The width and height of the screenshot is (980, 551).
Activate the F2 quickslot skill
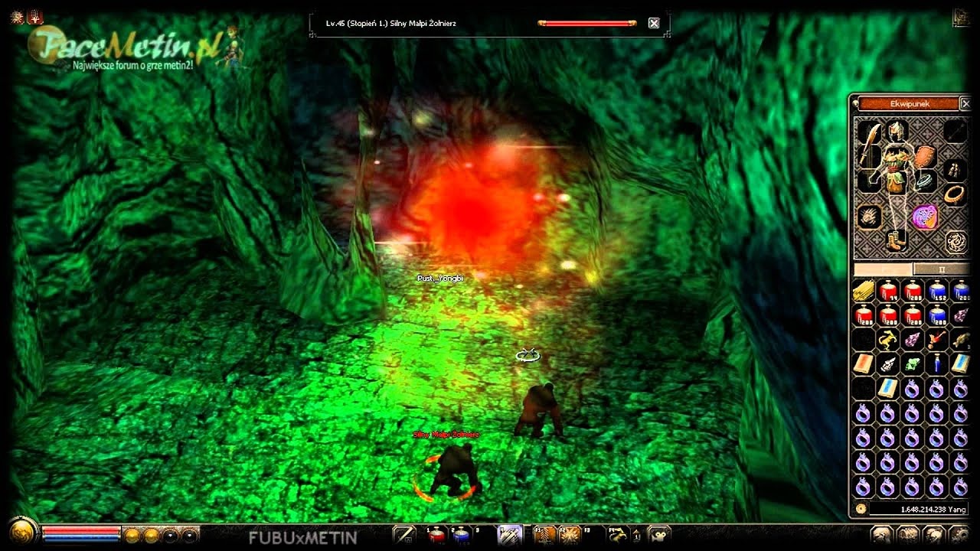tap(570, 536)
